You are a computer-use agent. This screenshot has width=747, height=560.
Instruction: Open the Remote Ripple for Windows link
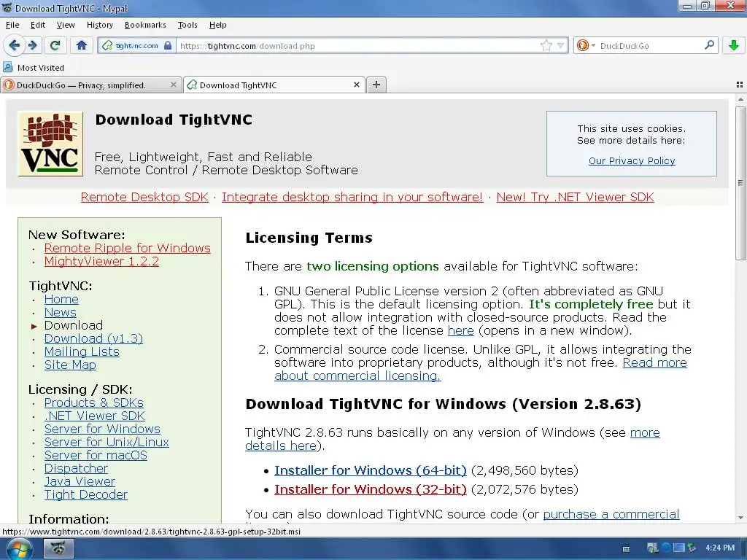127,248
